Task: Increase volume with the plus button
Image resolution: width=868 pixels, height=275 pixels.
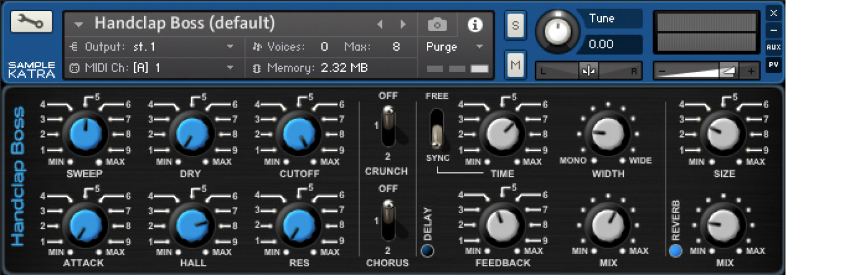Action: (x=750, y=71)
